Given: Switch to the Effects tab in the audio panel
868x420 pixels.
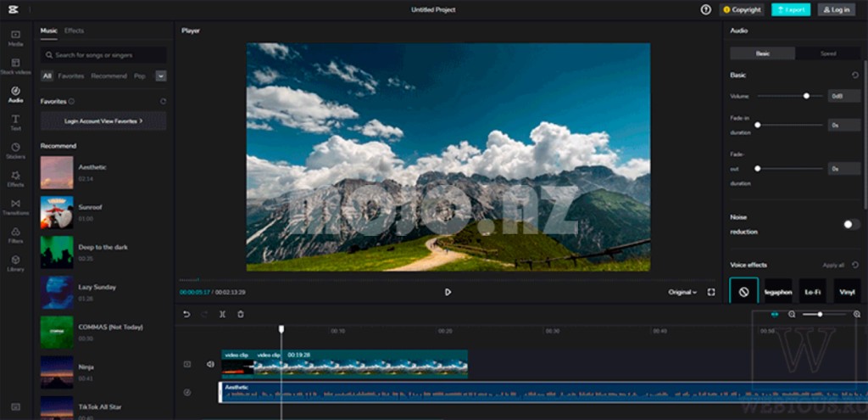Looking at the screenshot, I should [75, 31].
